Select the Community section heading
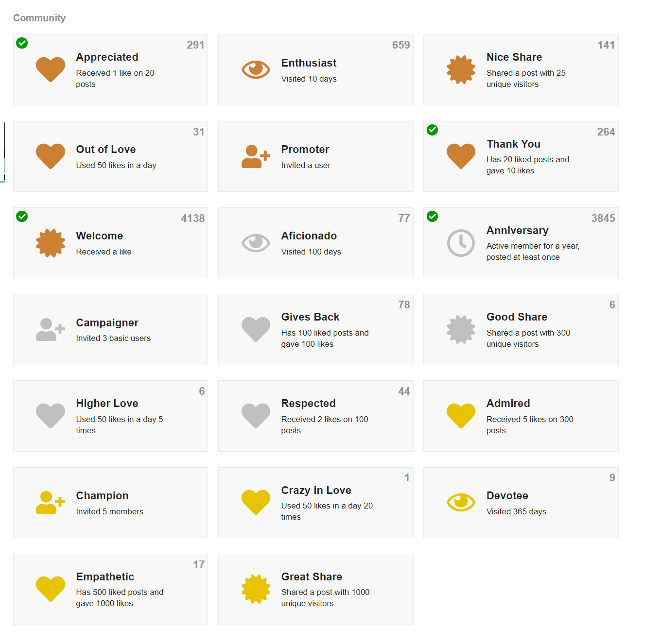The height and width of the screenshot is (644, 661). coord(39,18)
